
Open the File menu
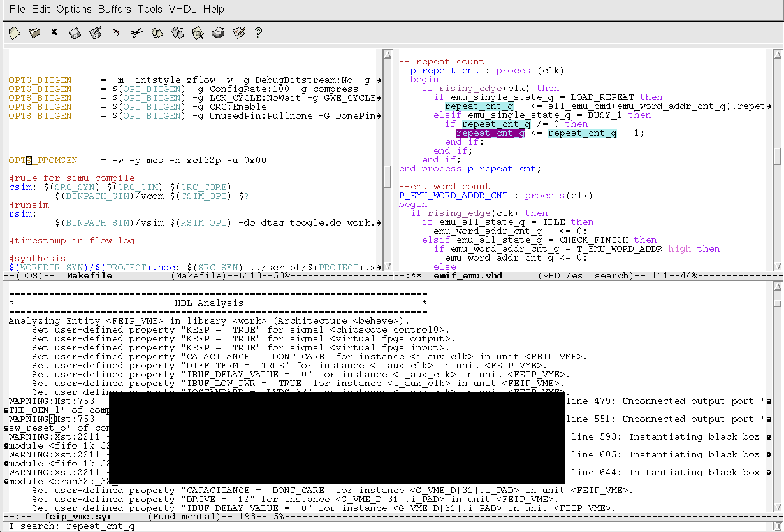17,9
